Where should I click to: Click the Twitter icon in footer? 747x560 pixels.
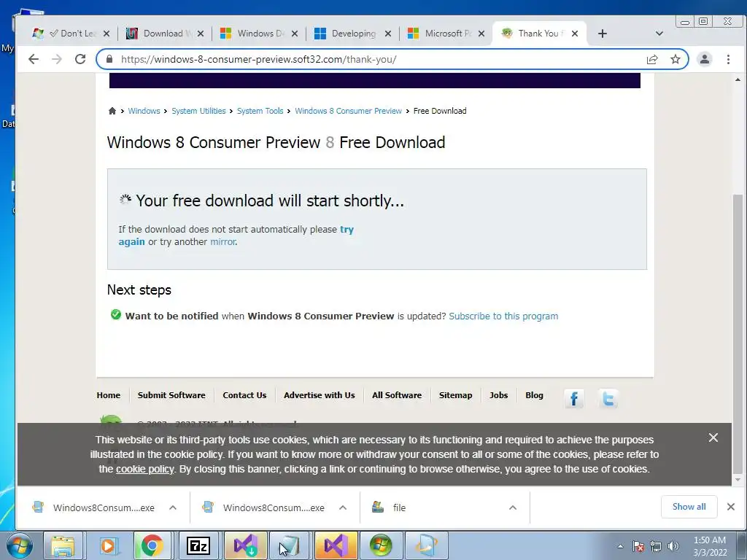[x=608, y=399]
